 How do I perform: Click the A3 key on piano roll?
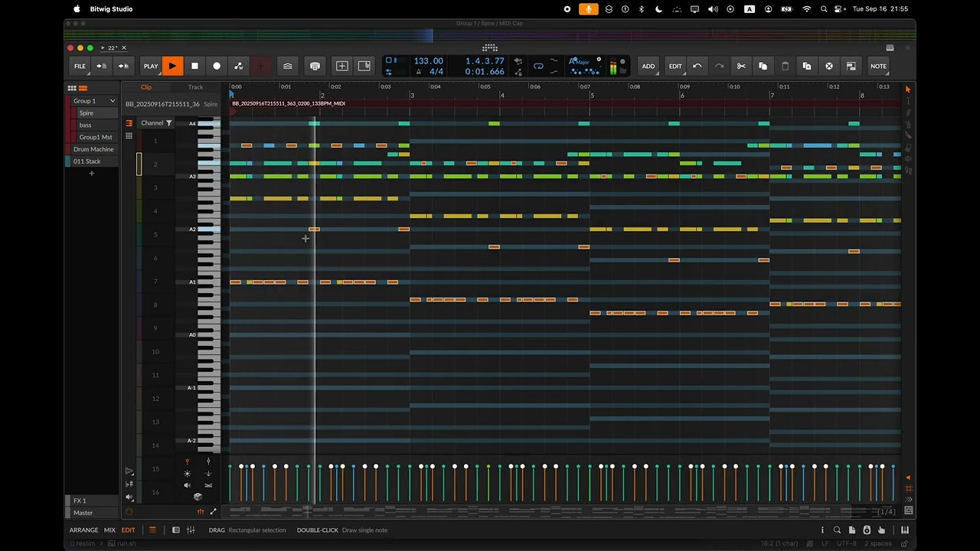click(207, 176)
